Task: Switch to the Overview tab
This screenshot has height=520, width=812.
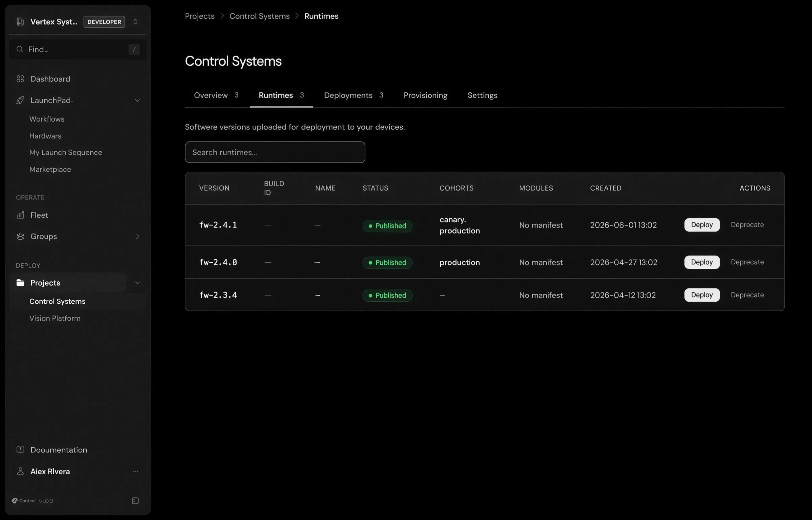Action: coord(216,95)
